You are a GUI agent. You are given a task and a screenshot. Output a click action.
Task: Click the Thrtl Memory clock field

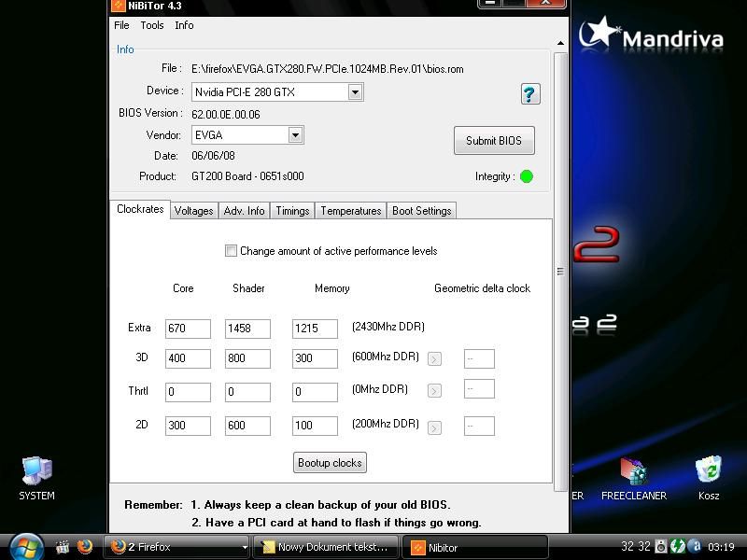(315, 392)
